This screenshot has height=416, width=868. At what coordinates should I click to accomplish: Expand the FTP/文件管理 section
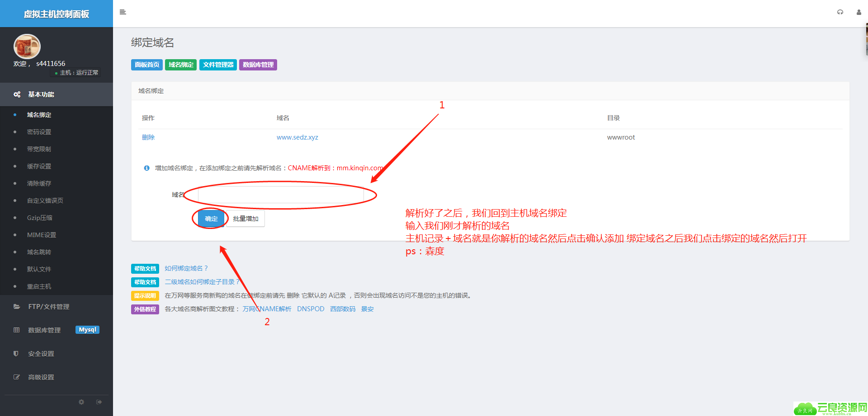tap(57, 307)
